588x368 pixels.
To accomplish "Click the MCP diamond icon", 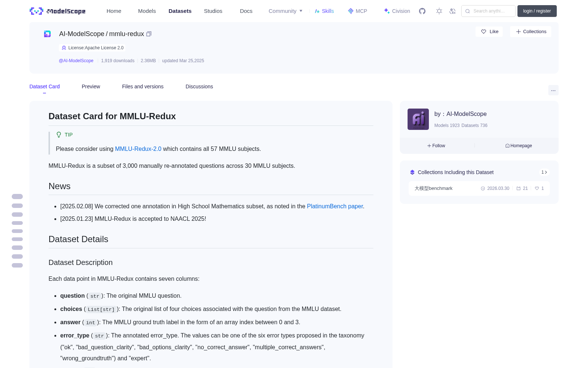I will pos(351,11).
